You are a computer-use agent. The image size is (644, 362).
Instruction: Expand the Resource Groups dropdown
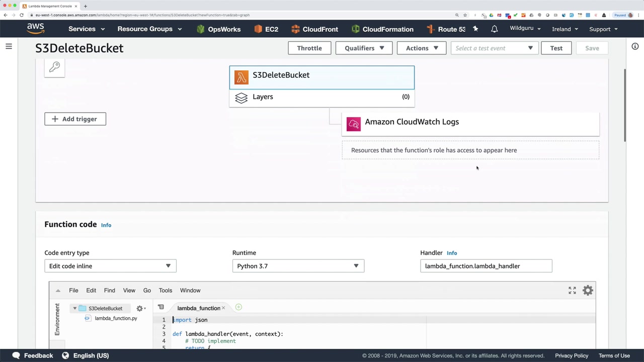pyautogui.click(x=149, y=29)
